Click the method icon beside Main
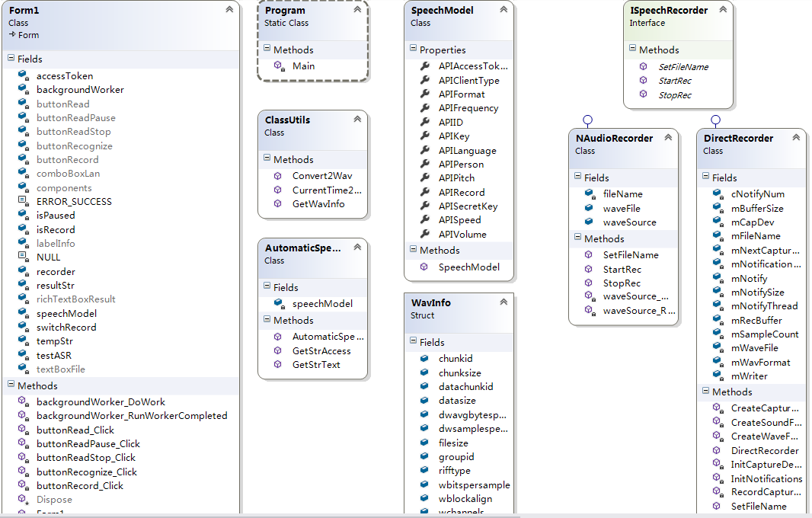Viewport: 812px width, 518px height. pyautogui.click(x=279, y=66)
